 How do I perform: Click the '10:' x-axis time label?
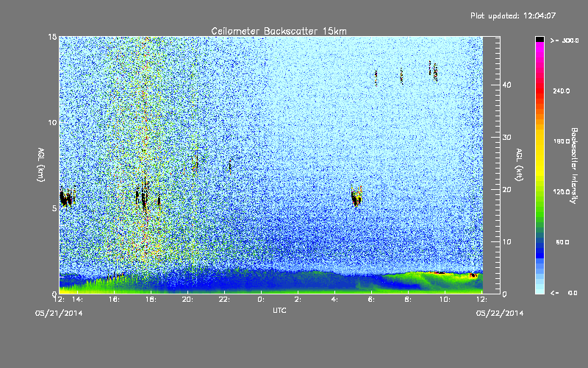(445, 300)
